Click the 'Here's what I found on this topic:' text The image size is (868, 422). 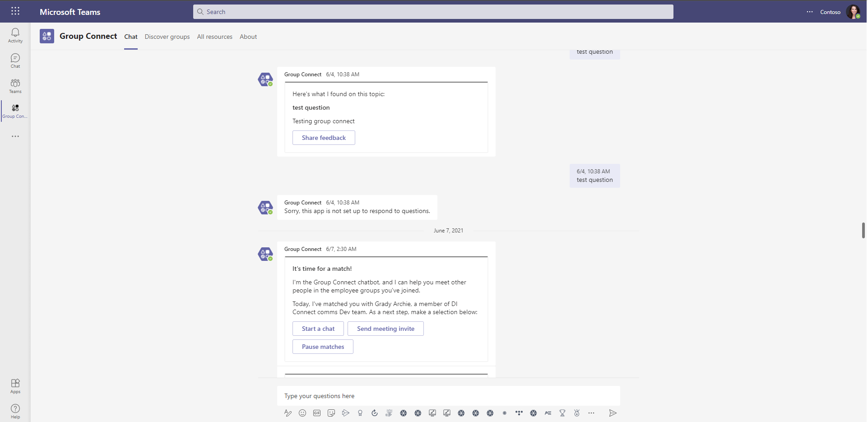[339, 94]
